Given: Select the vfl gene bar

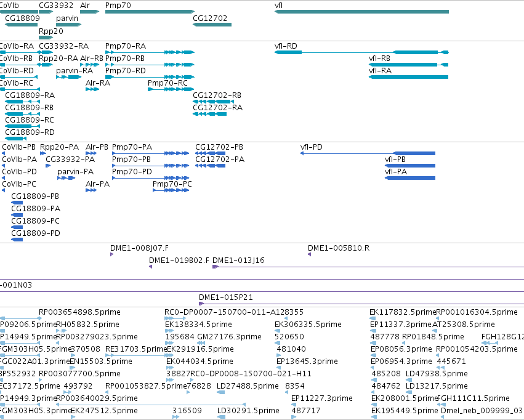Looking at the screenshot, I should (361, 12).
